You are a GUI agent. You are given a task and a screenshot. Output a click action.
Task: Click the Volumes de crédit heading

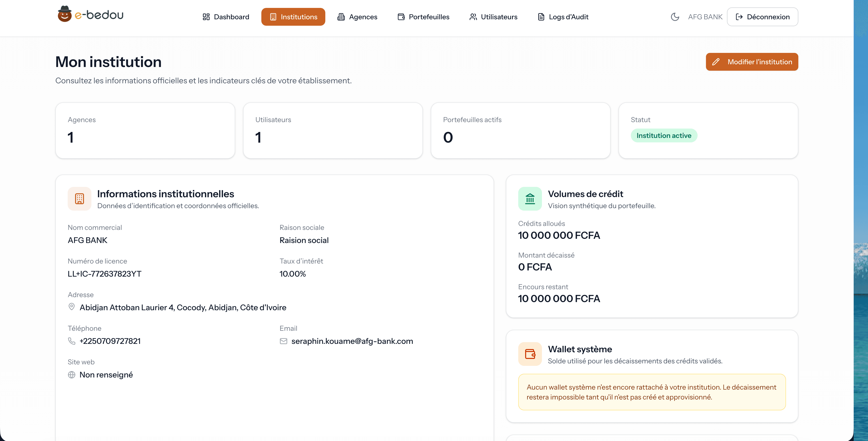click(x=586, y=194)
